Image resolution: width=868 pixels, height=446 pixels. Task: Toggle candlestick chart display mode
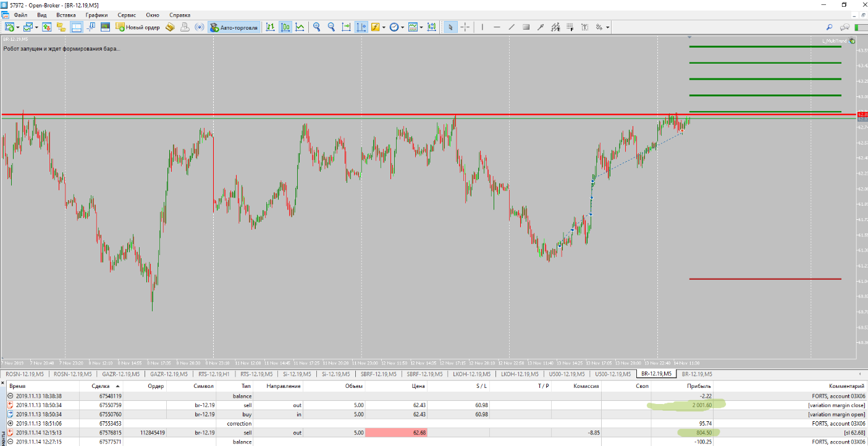click(285, 27)
